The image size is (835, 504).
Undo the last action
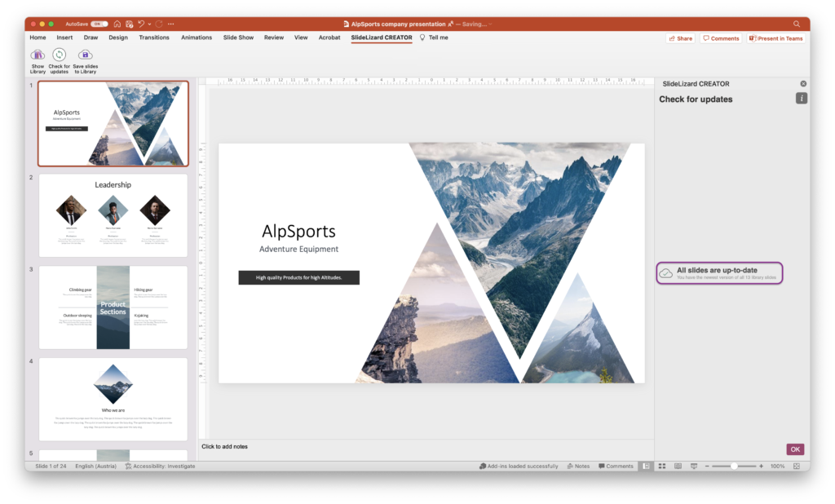pos(141,24)
